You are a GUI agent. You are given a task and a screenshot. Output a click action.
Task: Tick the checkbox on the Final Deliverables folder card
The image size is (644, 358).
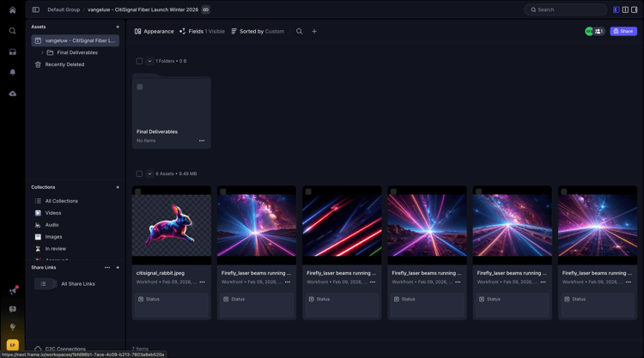140,87
